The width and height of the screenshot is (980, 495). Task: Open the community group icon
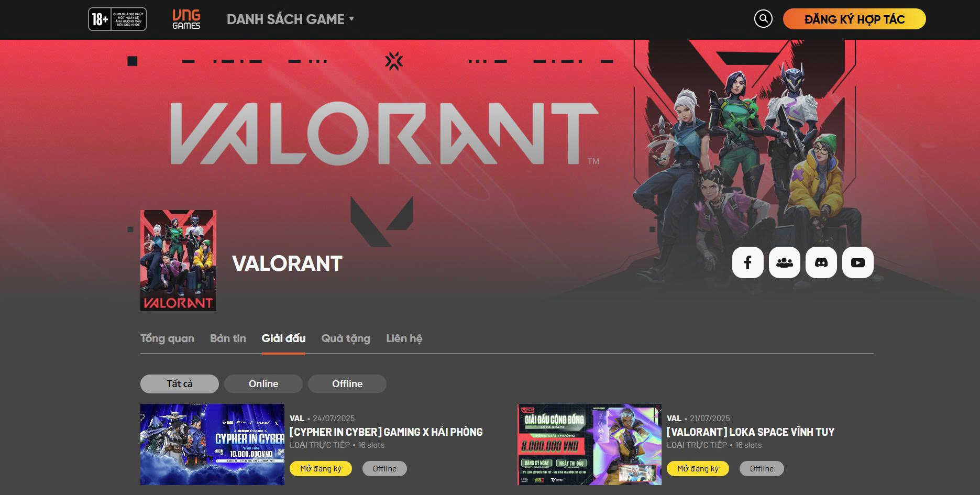click(x=784, y=262)
